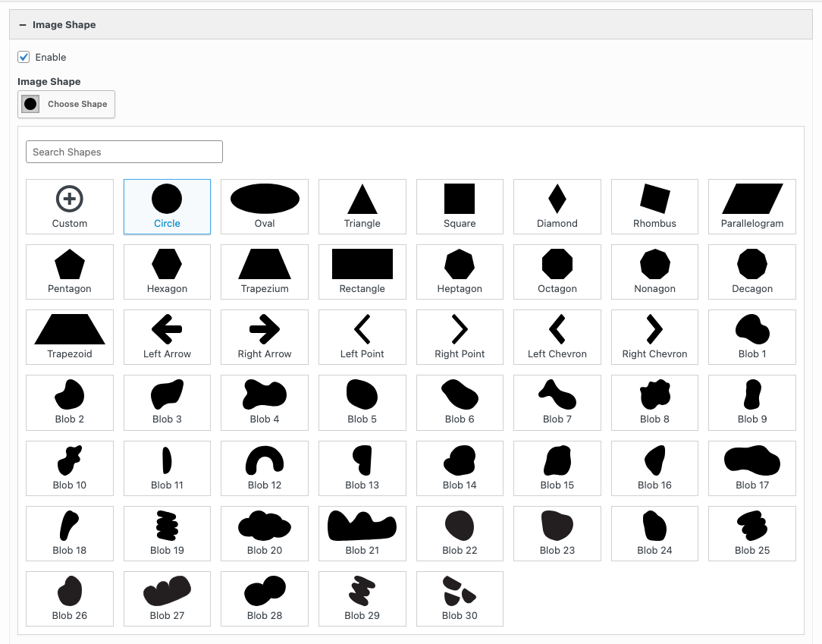Pick the Blob 20 cloud shape
Screen dimensions: 822x644
pyautogui.click(x=265, y=533)
